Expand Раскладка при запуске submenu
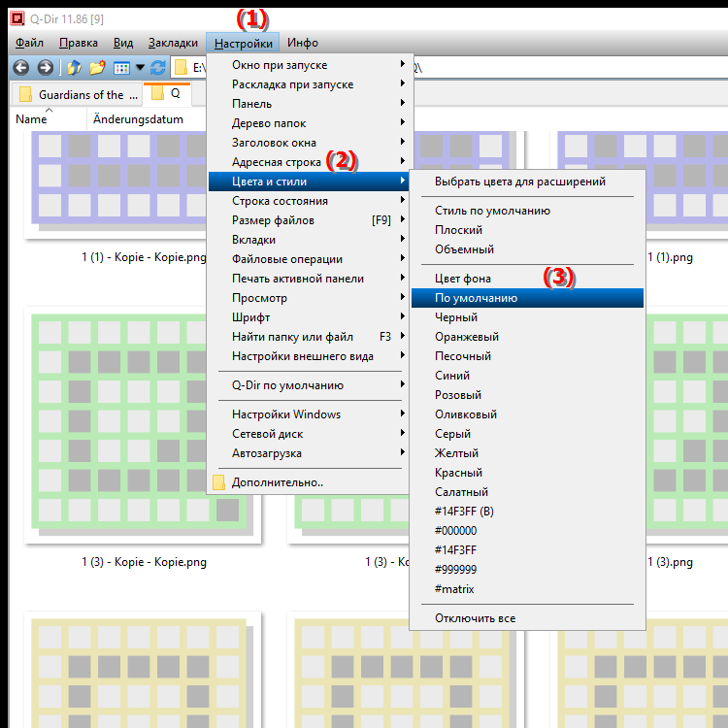 (x=309, y=84)
